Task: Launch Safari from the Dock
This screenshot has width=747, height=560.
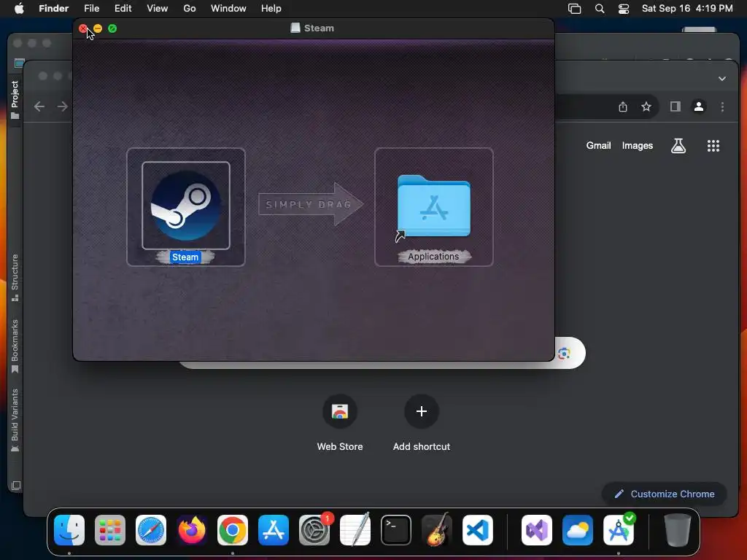Action: click(x=151, y=530)
